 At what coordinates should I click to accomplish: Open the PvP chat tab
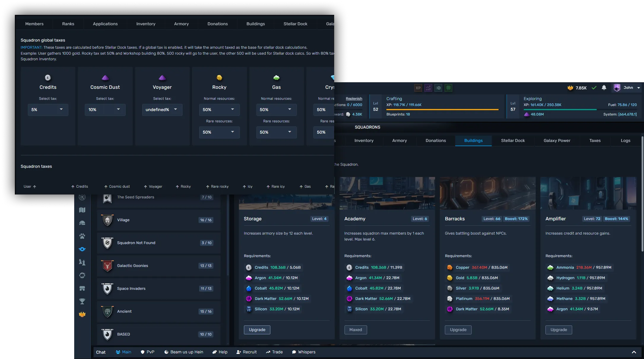(147, 352)
